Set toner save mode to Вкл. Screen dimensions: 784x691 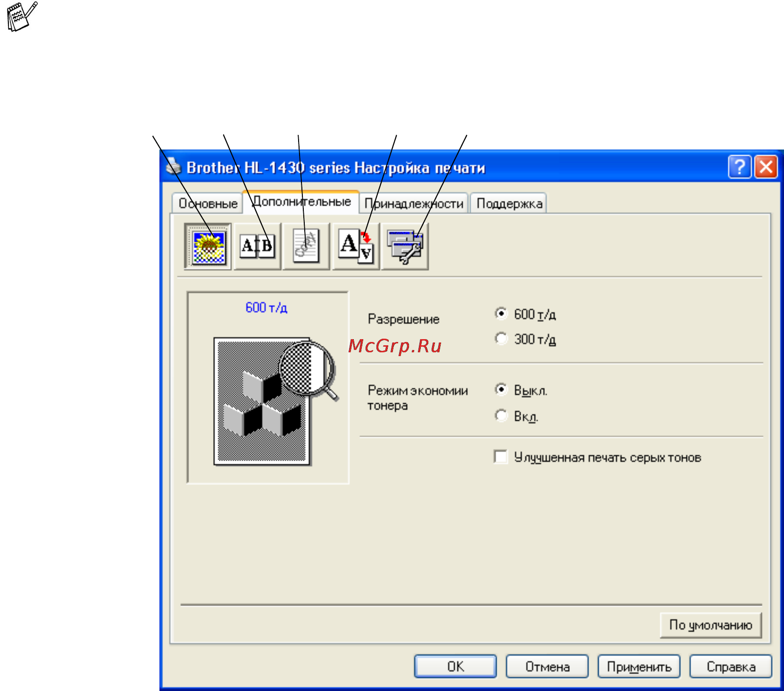click(x=501, y=416)
